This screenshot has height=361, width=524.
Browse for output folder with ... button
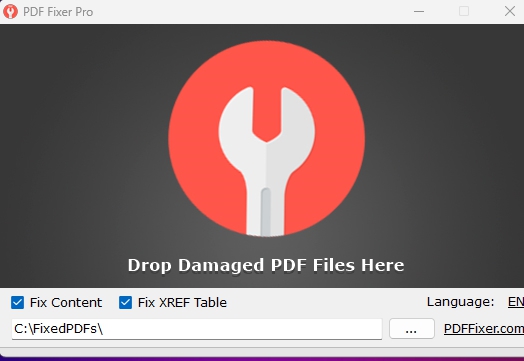(x=412, y=329)
